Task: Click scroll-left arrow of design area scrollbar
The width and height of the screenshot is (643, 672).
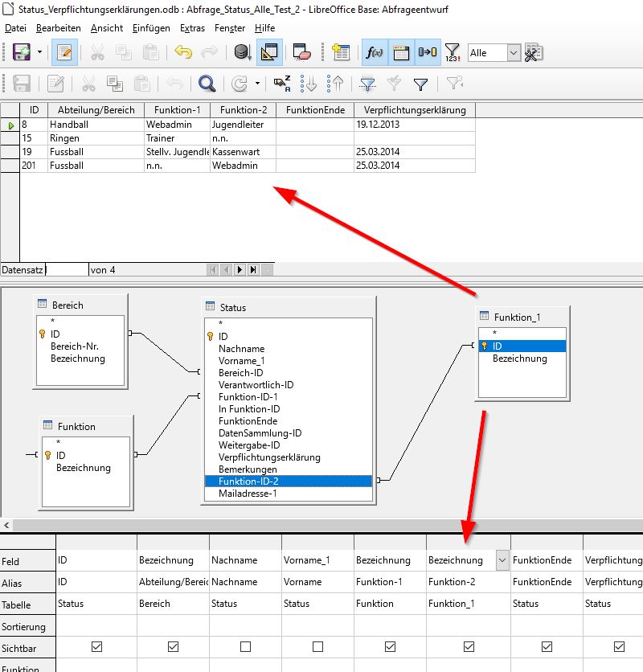Action: tap(6, 525)
